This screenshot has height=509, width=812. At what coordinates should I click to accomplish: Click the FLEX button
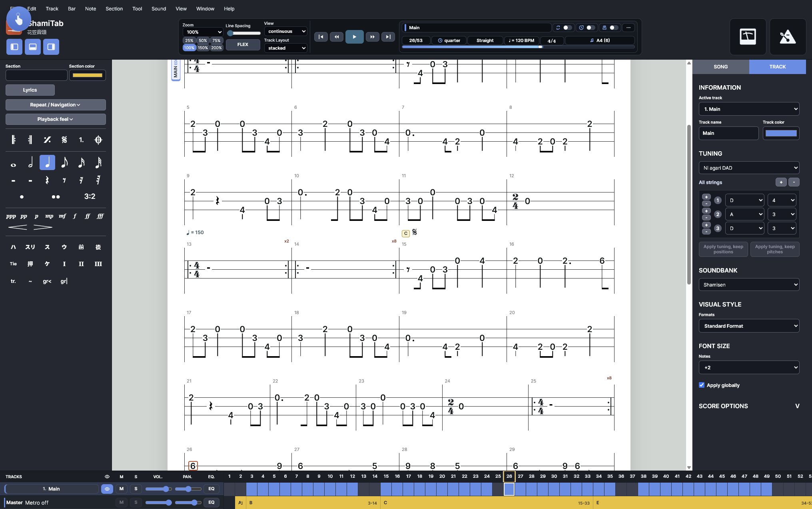(243, 44)
